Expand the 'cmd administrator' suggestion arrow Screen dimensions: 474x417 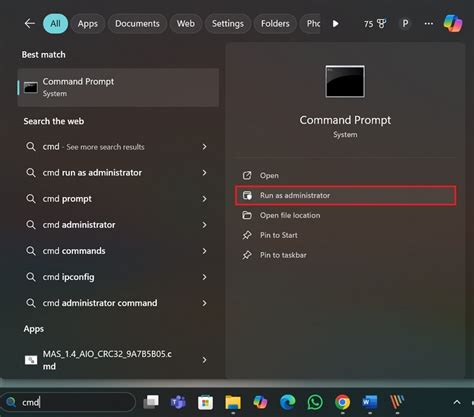(204, 225)
